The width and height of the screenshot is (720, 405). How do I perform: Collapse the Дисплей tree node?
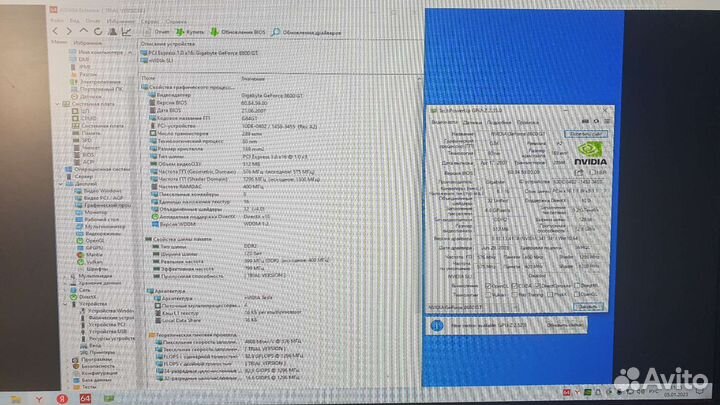pos(61,184)
